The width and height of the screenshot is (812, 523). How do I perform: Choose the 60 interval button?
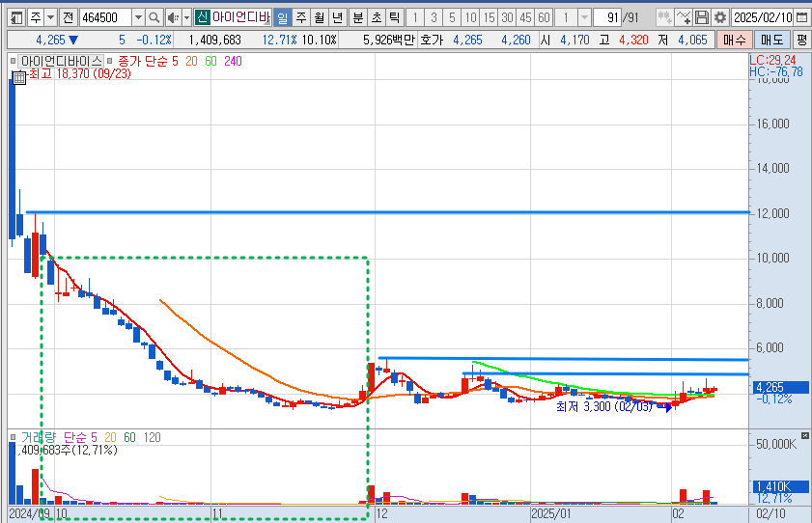(544, 18)
